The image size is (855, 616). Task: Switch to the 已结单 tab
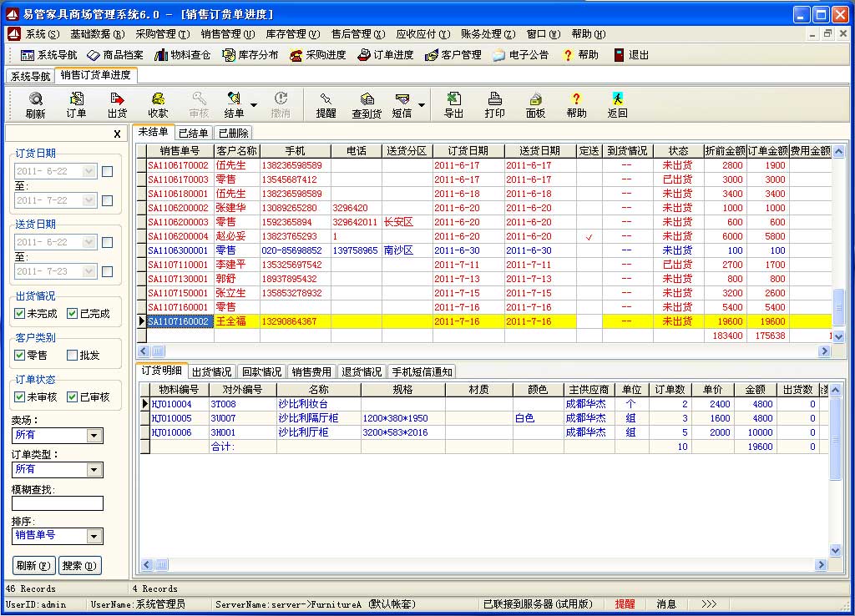[194, 133]
